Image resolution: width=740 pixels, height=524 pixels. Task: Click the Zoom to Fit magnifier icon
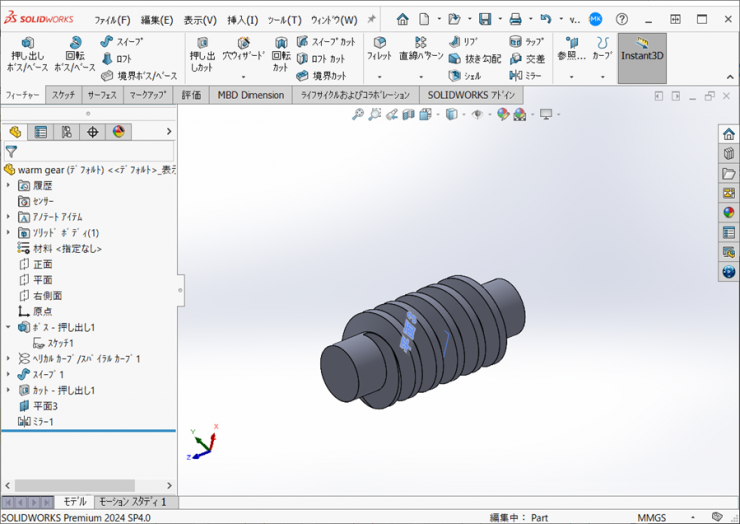358,115
